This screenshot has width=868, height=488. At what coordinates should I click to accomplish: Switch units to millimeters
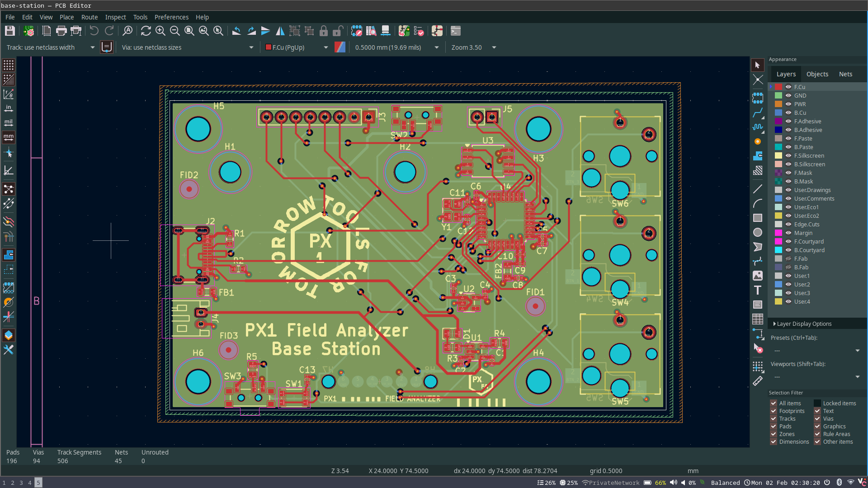click(x=9, y=137)
